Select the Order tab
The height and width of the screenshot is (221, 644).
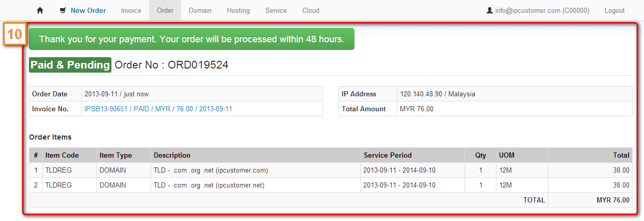(x=165, y=10)
